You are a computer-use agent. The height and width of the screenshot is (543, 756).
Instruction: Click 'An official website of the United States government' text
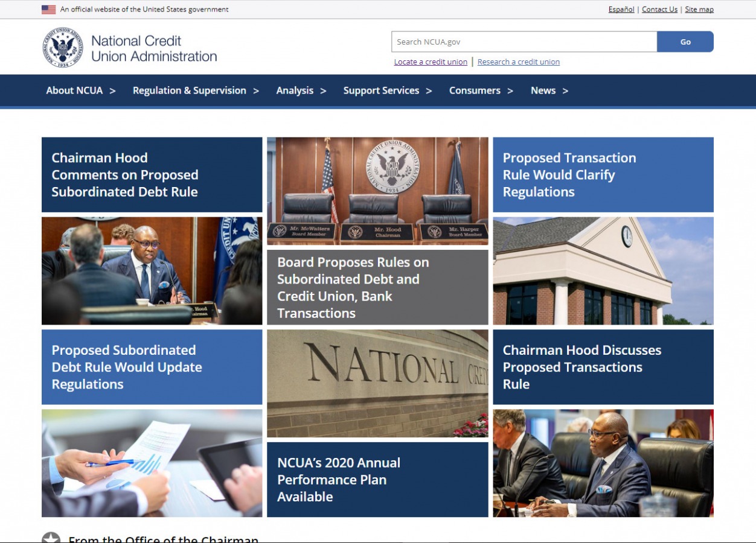tap(144, 10)
